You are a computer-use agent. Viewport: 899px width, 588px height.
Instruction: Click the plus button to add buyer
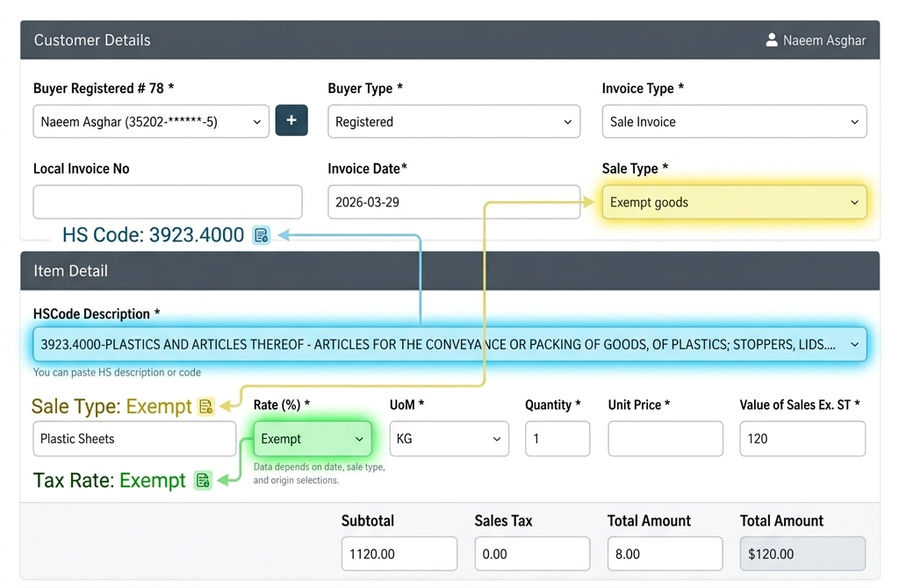(291, 120)
